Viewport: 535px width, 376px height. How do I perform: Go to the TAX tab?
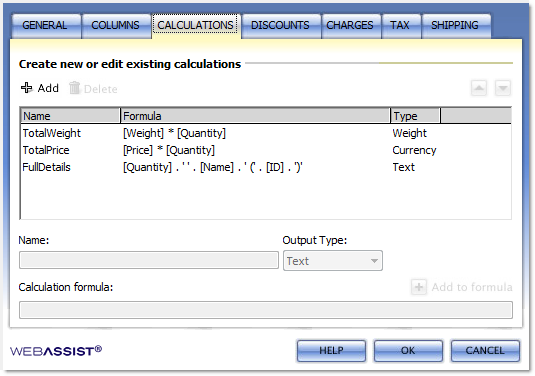tap(400, 26)
